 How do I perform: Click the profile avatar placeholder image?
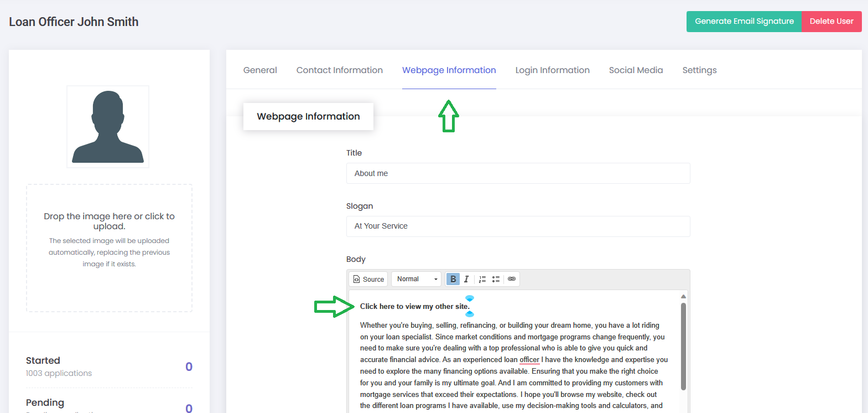[108, 127]
